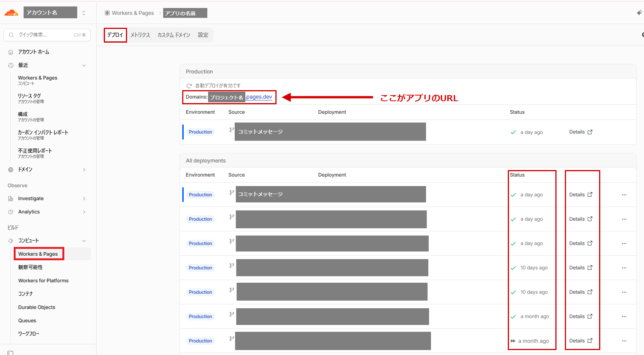Open more options for first All deployments row

tap(624, 195)
